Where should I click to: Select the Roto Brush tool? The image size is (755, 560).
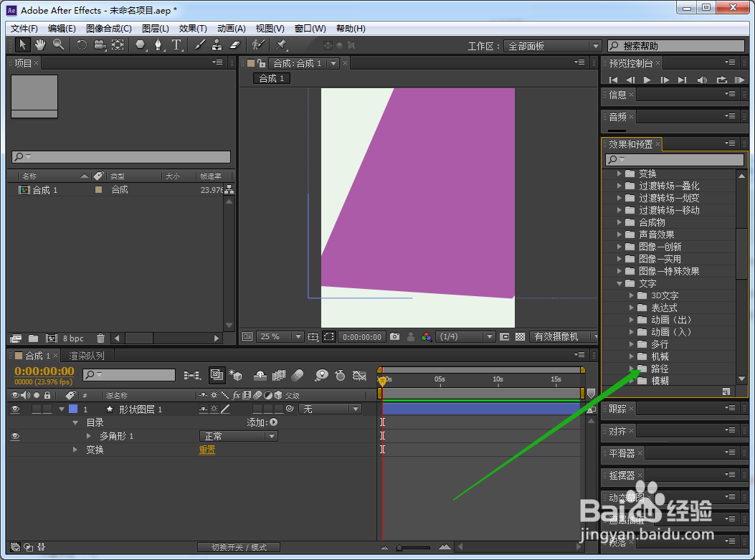coord(259,45)
